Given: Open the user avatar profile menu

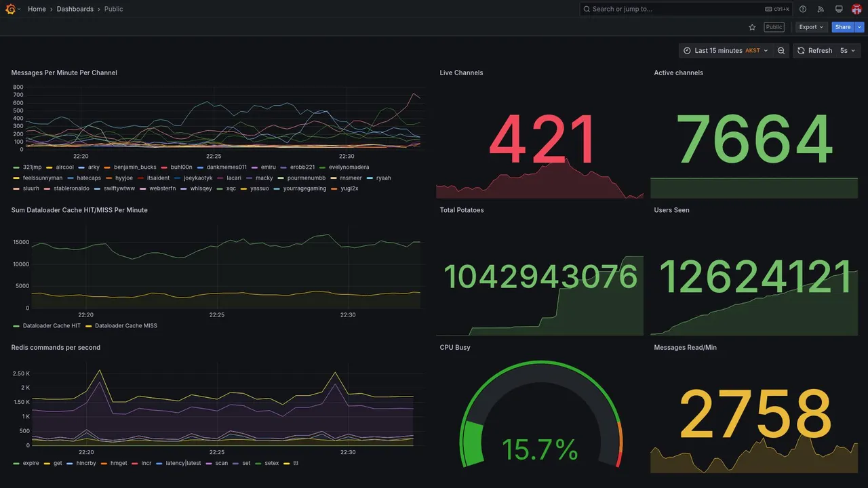Looking at the screenshot, I should [x=856, y=9].
